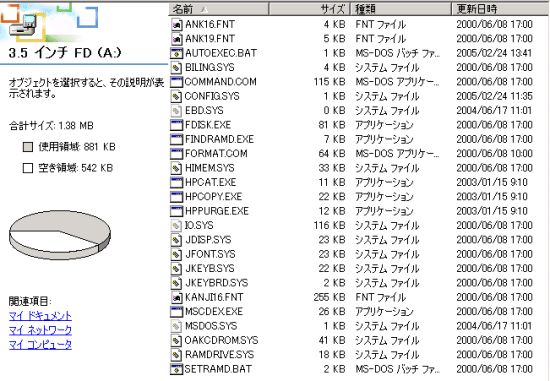550x381 pixels.
Task: Click the RAMDRIVE.SYS file icon
Action: 176,355
